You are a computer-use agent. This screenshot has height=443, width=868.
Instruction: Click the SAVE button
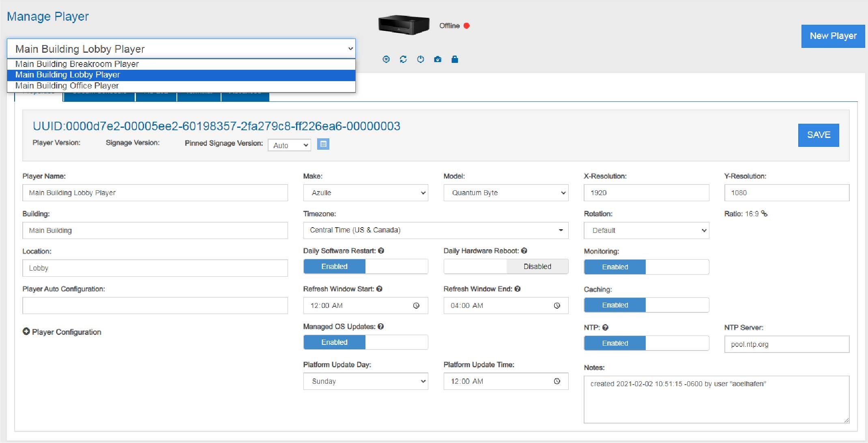pyautogui.click(x=818, y=135)
